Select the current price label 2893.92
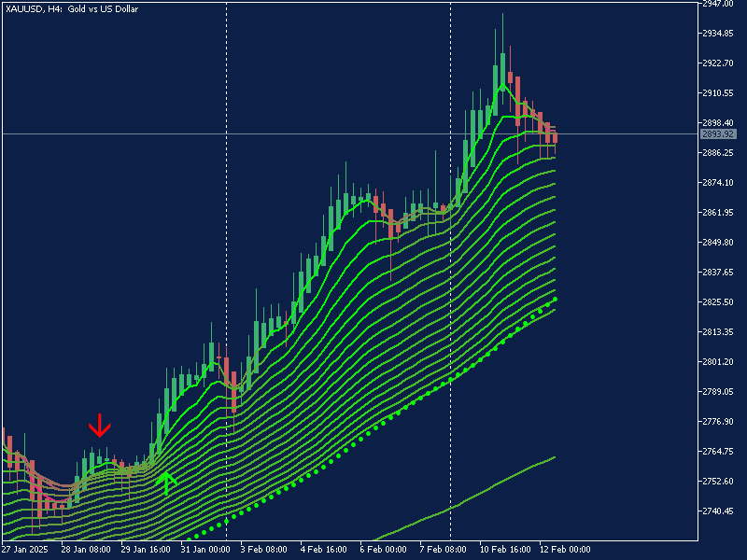747x560 pixels. (x=718, y=134)
